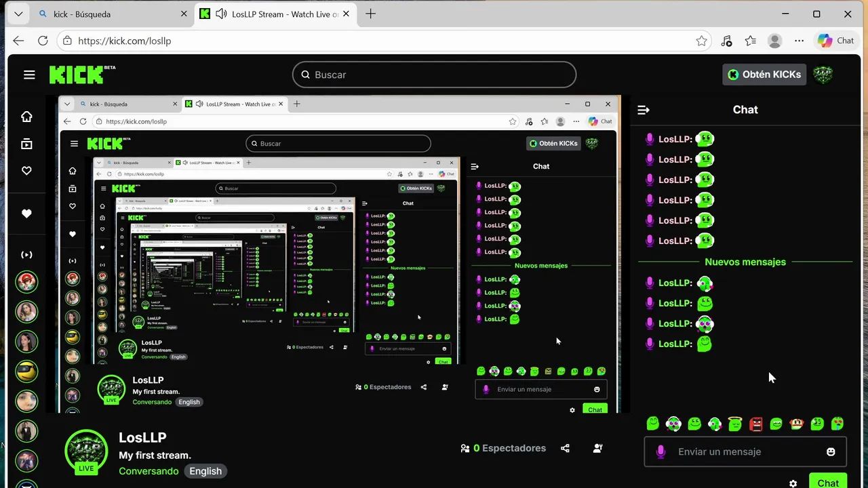This screenshot has width=868, height=488.
Task: Click LosLLP live avatar below the player
Action: click(x=86, y=451)
